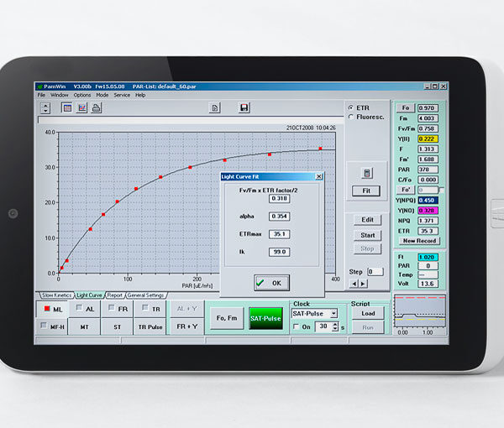
Task: Click the yellow Y(II) value swatch
Action: click(x=428, y=138)
